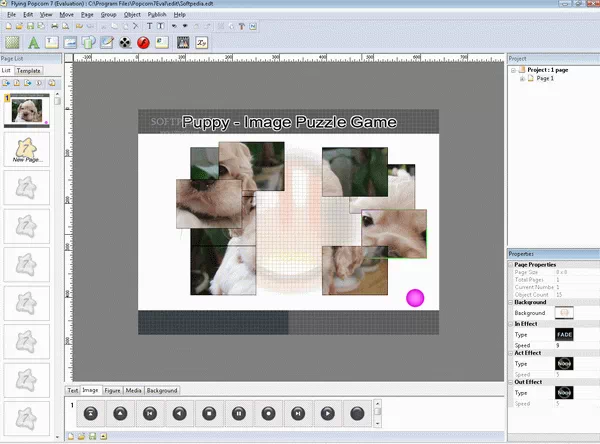Select the film reel media tool icon
The image size is (600, 444).
[x=125, y=42]
